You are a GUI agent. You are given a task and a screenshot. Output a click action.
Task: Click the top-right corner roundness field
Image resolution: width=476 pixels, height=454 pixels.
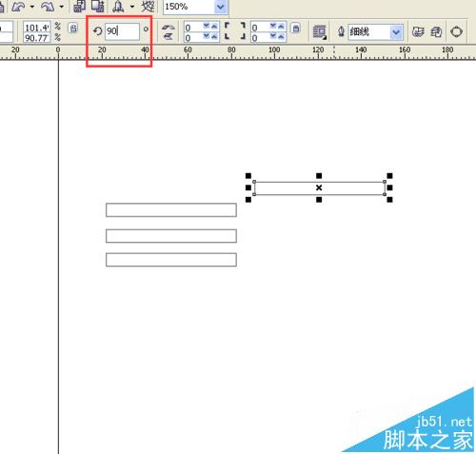pyautogui.click(x=260, y=28)
